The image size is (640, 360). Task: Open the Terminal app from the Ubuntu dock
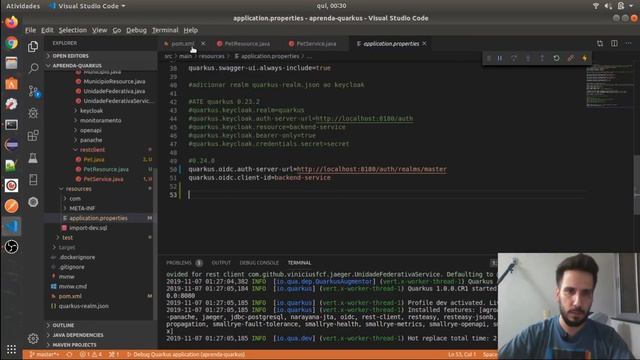pyautogui.click(x=11, y=124)
